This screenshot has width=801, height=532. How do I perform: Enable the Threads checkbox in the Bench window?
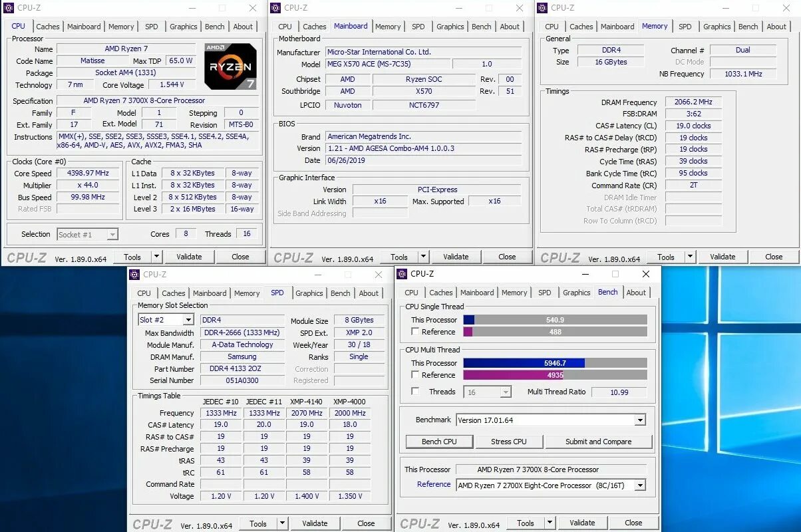coord(415,392)
